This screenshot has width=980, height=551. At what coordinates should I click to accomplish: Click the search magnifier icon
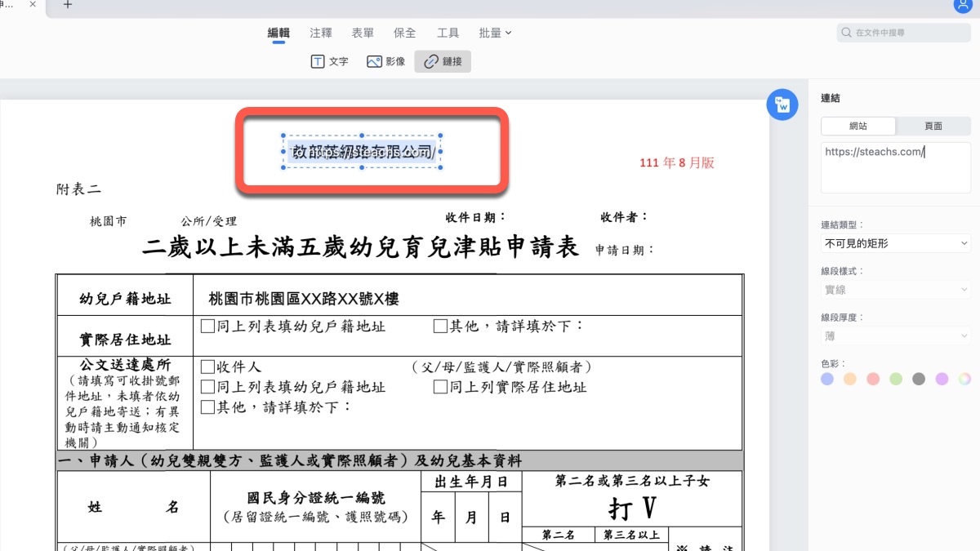tap(847, 33)
